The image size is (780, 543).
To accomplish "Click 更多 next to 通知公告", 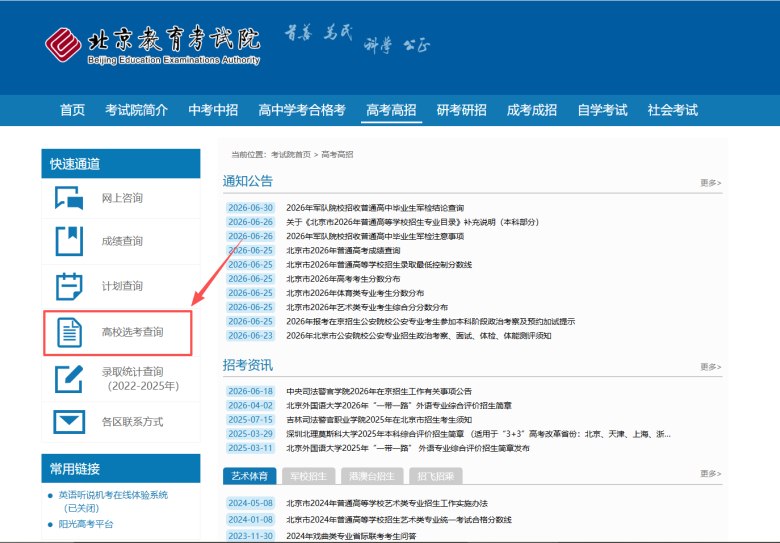I will click(710, 183).
